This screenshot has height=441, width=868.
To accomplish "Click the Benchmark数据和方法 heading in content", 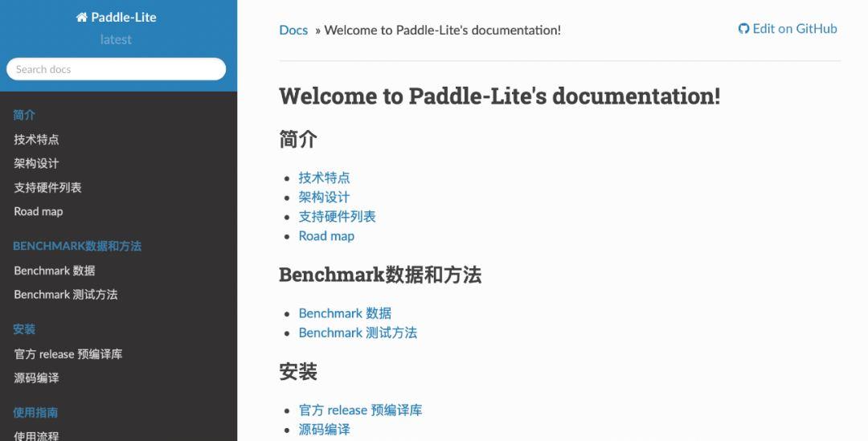I will click(x=380, y=275).
